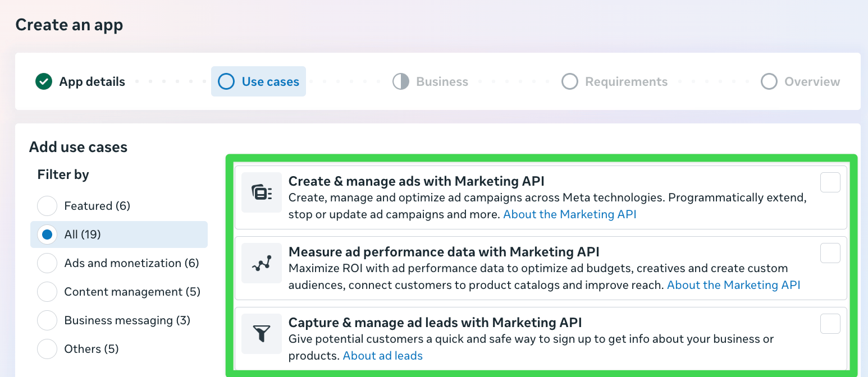Open the About ad leads link
Viewport: 868px width, 377px height.
[382, 356]
